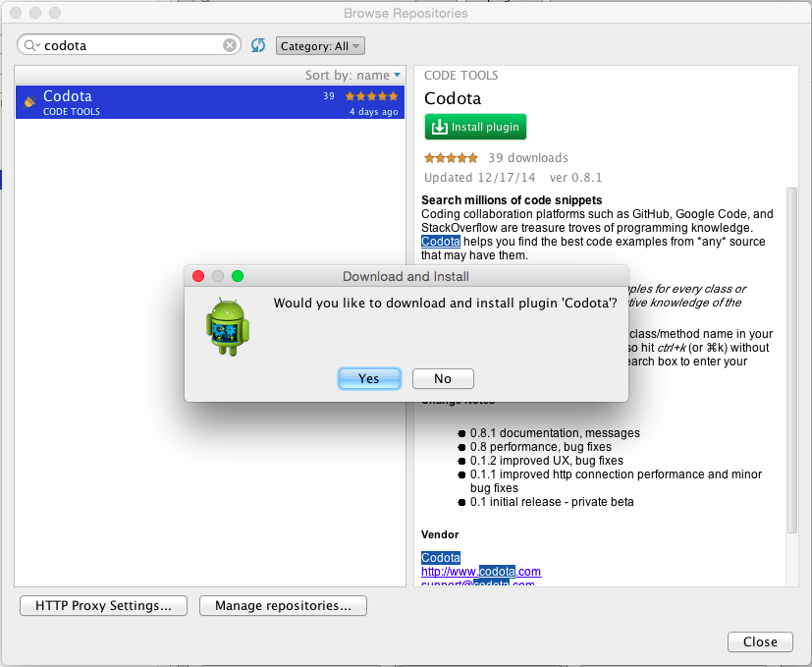Click the plug icon on the Codota list row

[29, 101]
